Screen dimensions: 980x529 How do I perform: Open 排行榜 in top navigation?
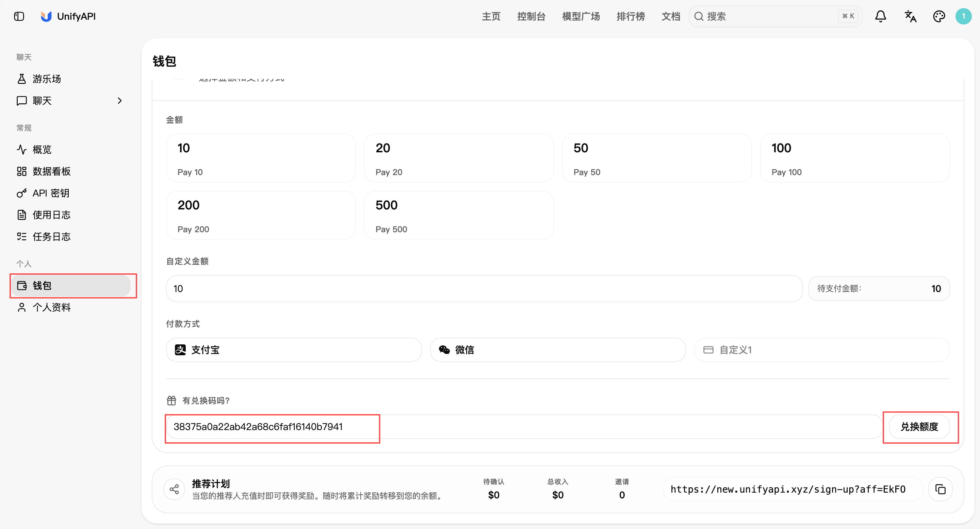(x=631, y=16)
